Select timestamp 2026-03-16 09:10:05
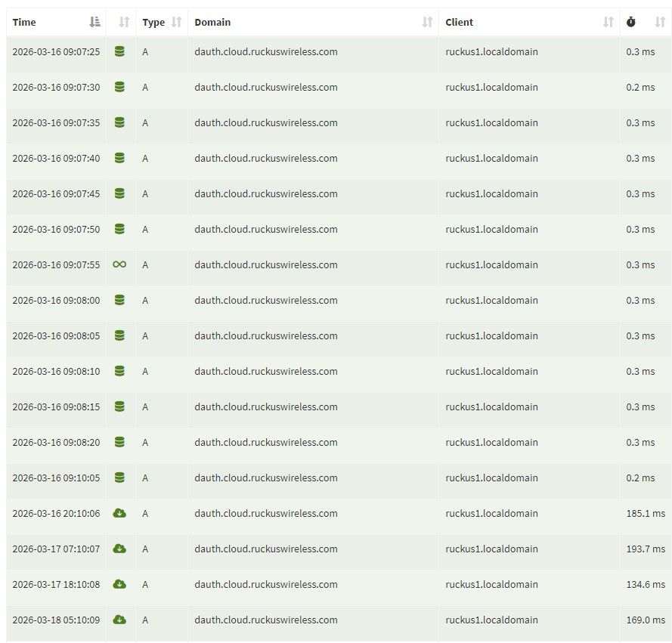This screenshot has width=672, height=643. point(56,478)
